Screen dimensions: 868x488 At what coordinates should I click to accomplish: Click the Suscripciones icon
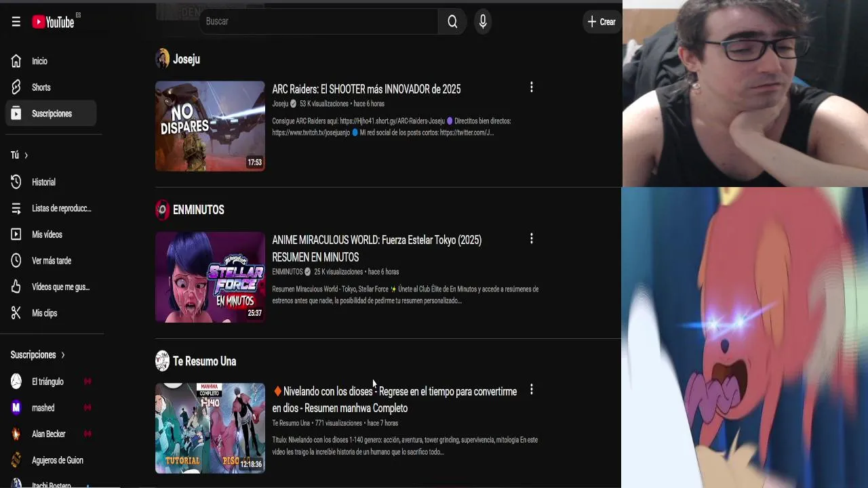coord(16,113)
